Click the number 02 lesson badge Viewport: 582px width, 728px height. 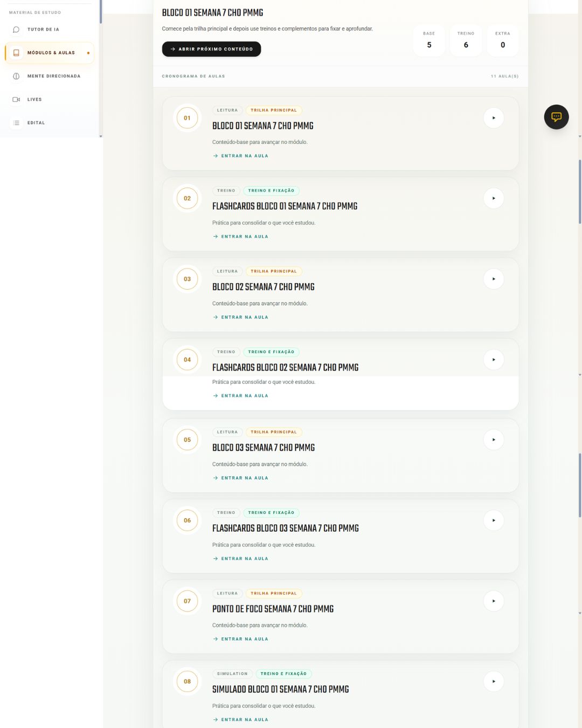point(187,198)
